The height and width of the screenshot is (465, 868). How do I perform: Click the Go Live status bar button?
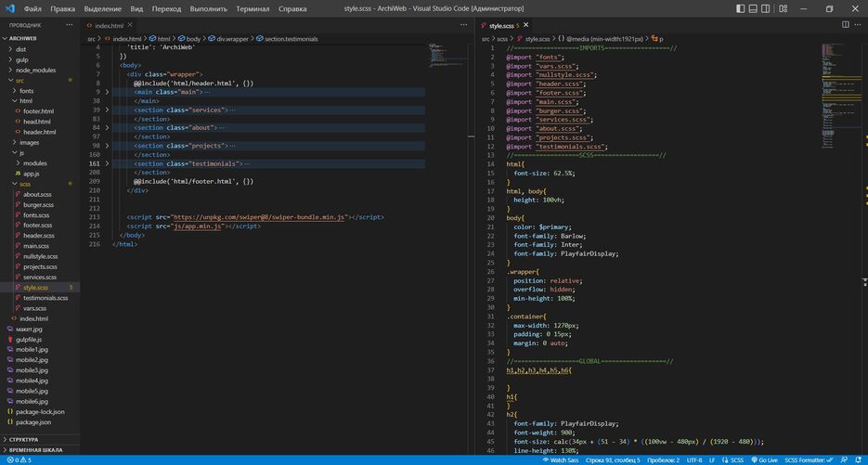tap(766, 459)
